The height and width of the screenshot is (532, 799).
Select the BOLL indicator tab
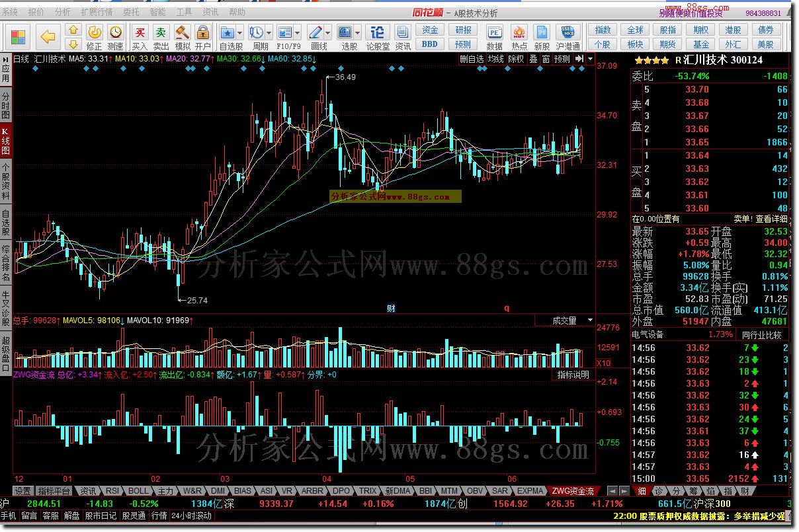(139, 491)
